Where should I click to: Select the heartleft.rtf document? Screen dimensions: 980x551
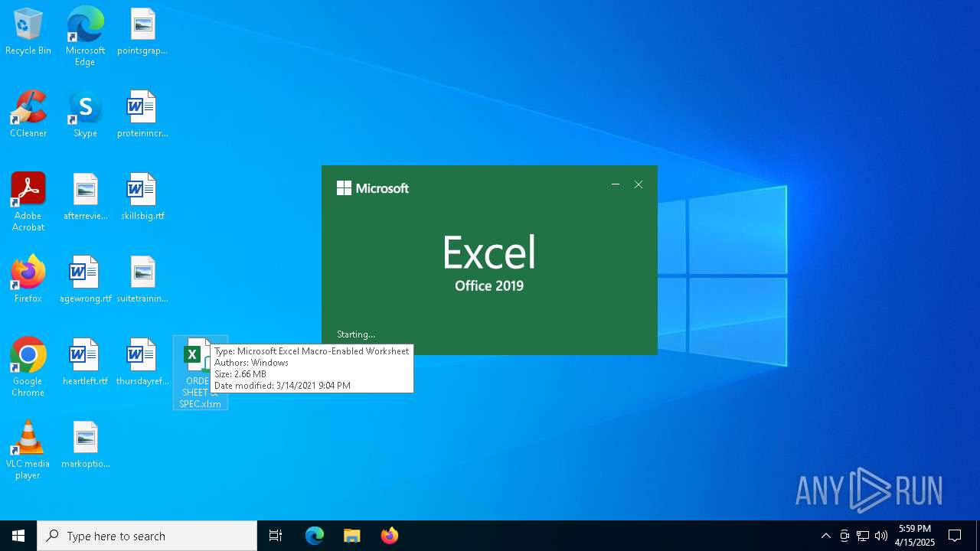pos(85,363)
